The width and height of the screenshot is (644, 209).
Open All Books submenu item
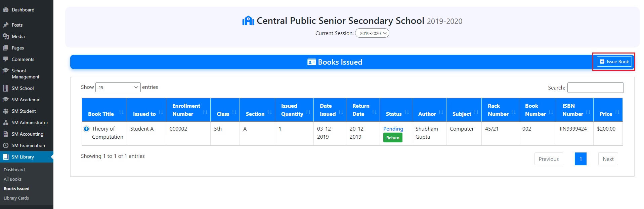click(13, 179)
